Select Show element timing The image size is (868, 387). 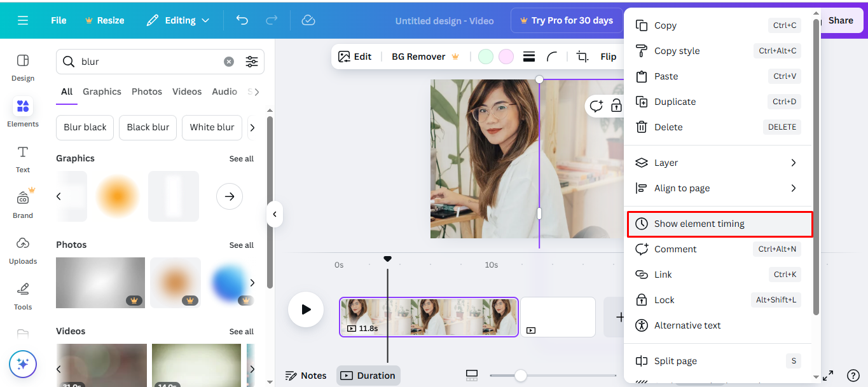[698, 224]
